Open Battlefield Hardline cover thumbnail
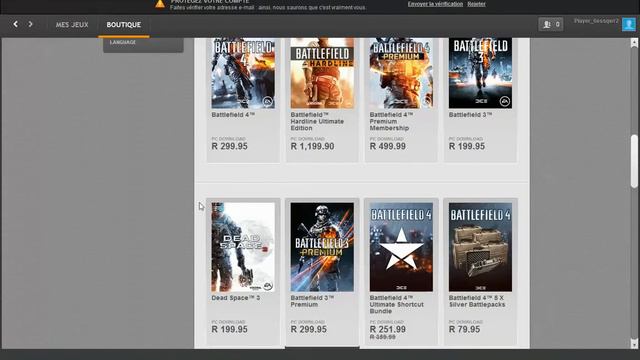The image size is (640, 360). tap(322, 73)
